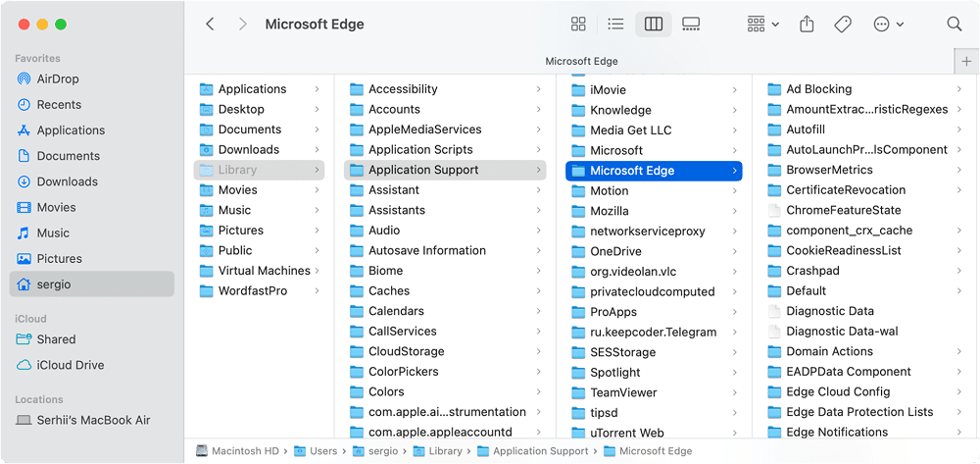Image resolution: width=980 pixels, height=464 pixels.
Task: Select the ColorPickers folder
Action: (445, 372)
